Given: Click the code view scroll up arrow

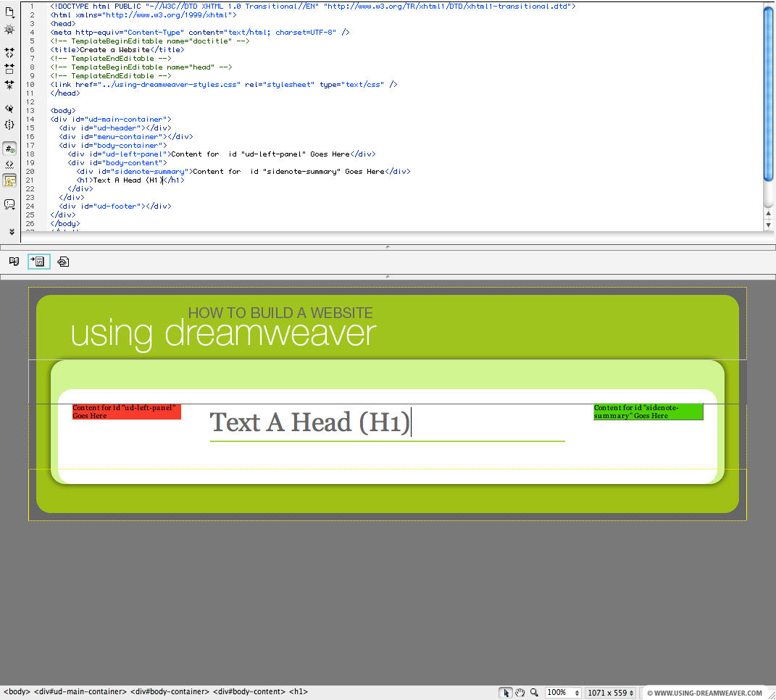Looking at the screenshot, I should [768, 213].
